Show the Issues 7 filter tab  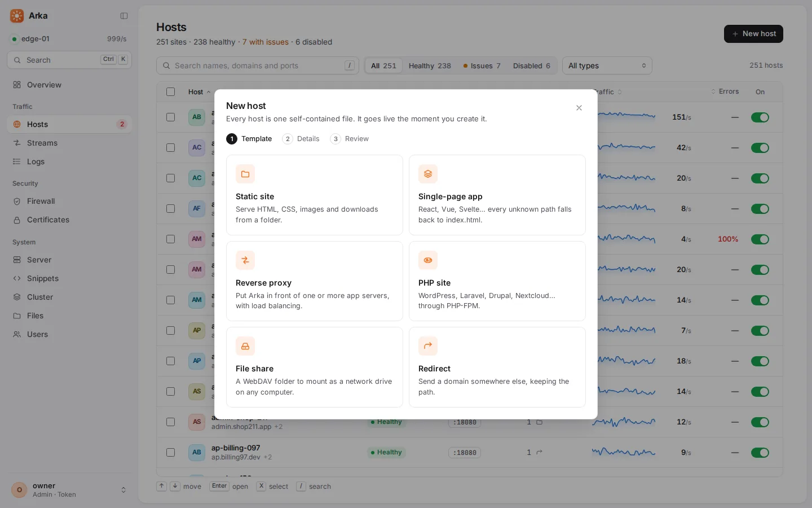click(482, 65)
